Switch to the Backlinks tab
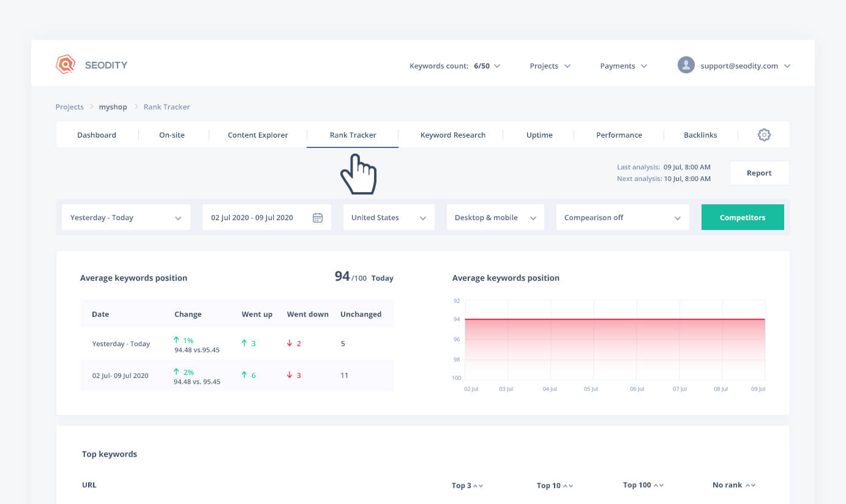Image resolution: width=846 pixels, height=504 pixels. pyautogui.click(x=700, y=135)
